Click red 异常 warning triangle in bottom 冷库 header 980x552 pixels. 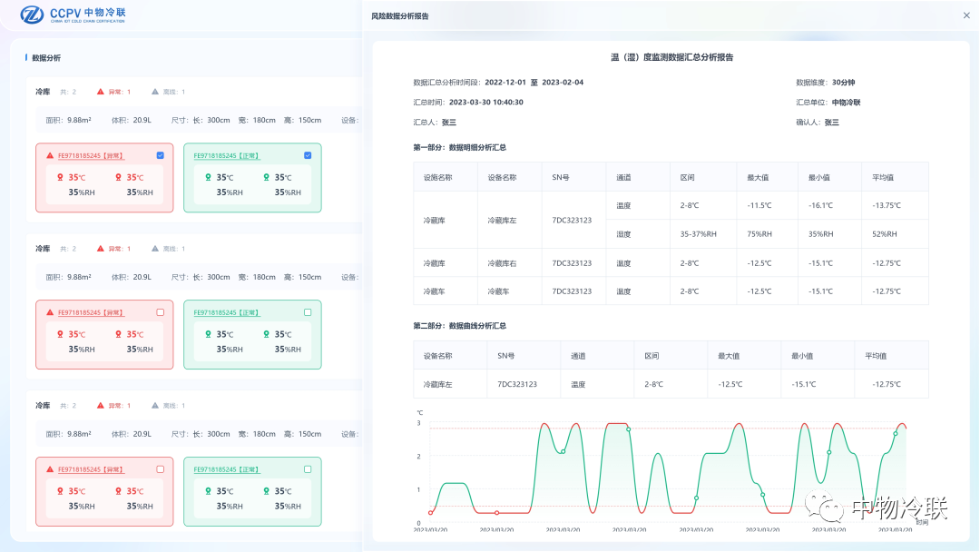pyautogui.click(x=100, y=406)
